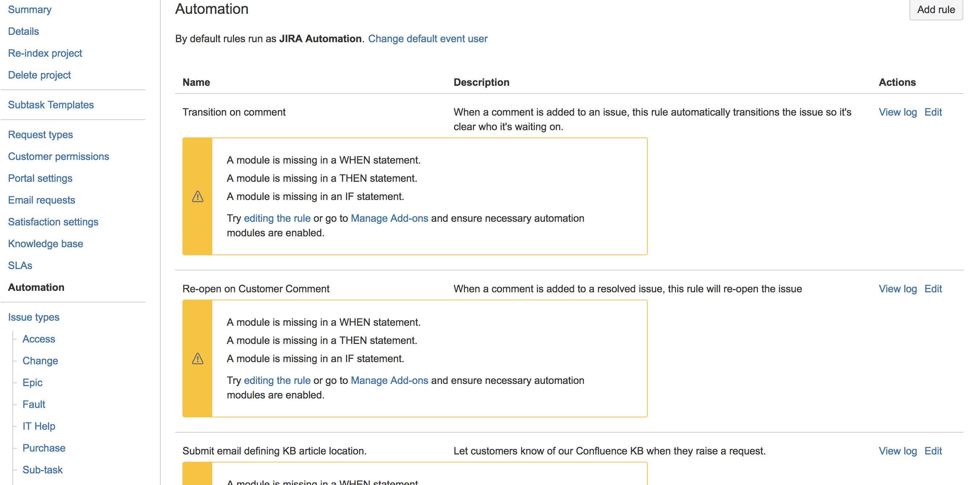980x485 pixels.
Task: Open the Change issue type
Action: coord(40,361)
